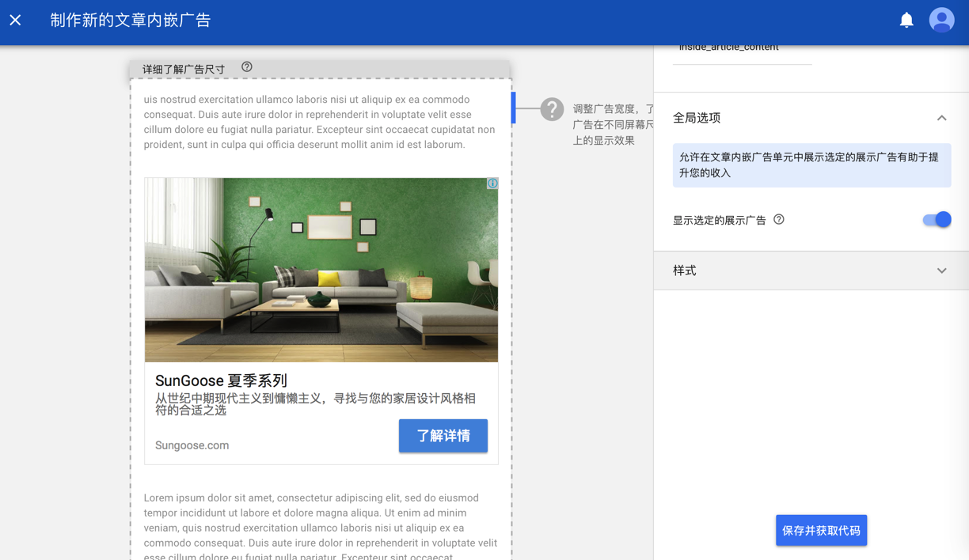This screenshot has height=560, width=969.
Task: Click the blue info notice about 展示广告 revenue
Action: [x=811, y=165]
